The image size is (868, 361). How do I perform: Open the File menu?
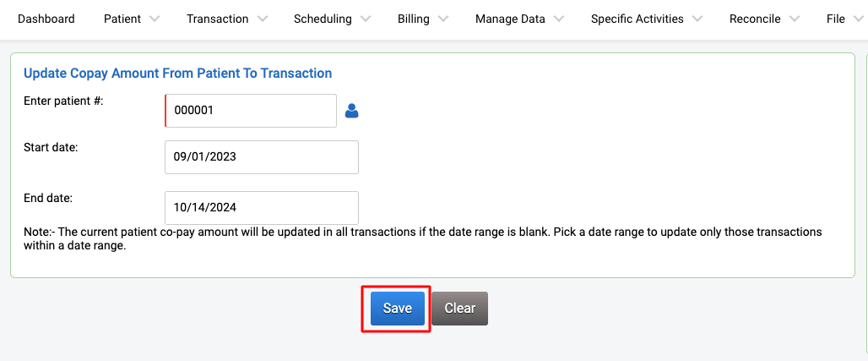(x=836, y=19)
